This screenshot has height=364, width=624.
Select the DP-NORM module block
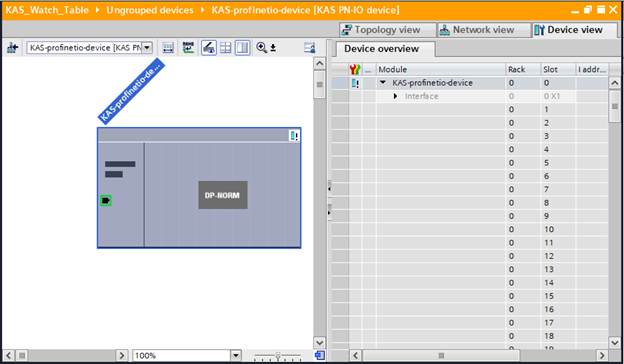click(223, 195)
